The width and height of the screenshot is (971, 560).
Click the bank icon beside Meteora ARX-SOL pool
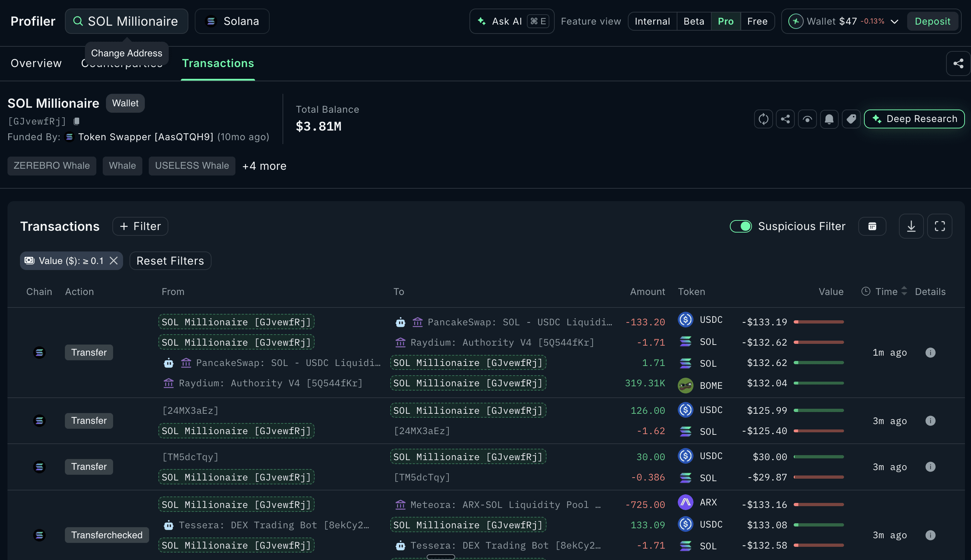coord(400,505)
